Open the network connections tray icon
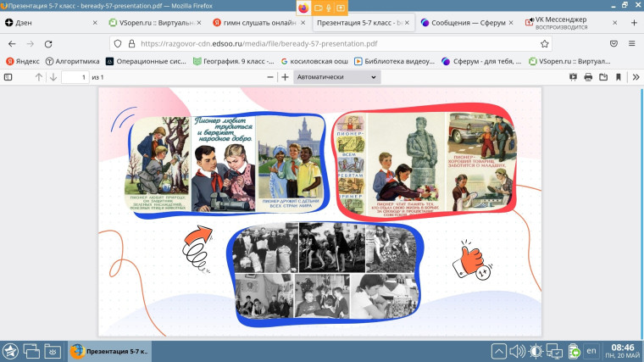 (554, 352)
